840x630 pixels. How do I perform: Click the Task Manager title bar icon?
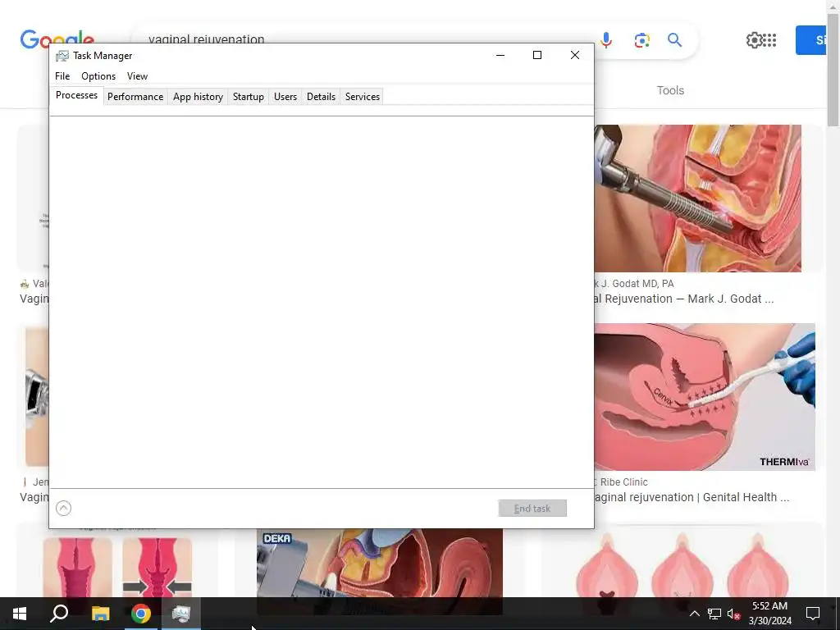[62, 56]
